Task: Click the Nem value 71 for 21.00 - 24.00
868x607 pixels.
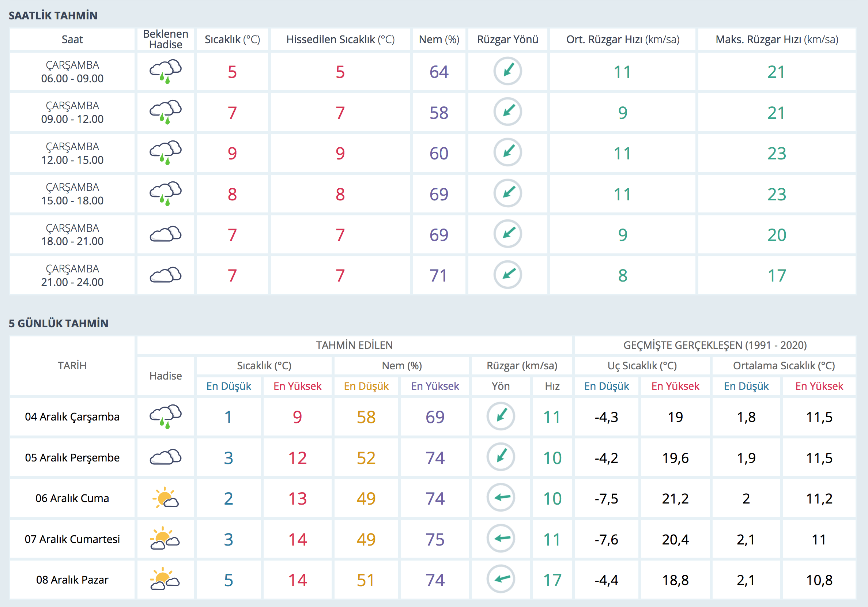Action: (438, 275)
